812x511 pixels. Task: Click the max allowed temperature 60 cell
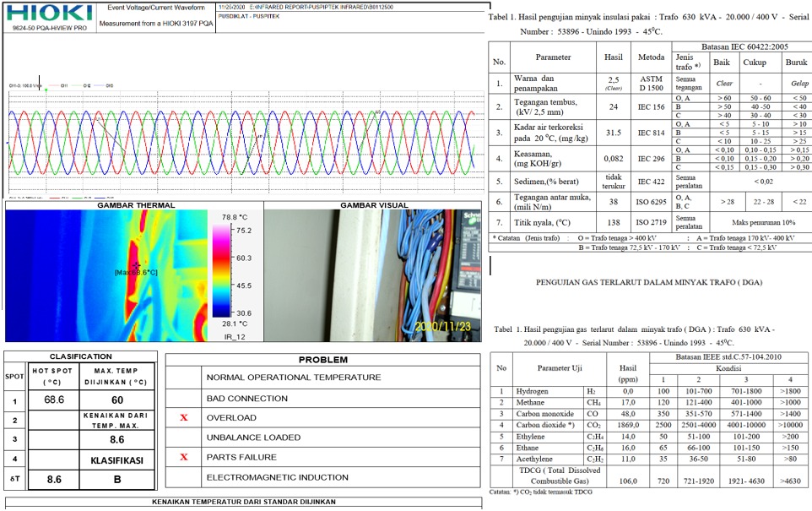[x=116, y=400]
